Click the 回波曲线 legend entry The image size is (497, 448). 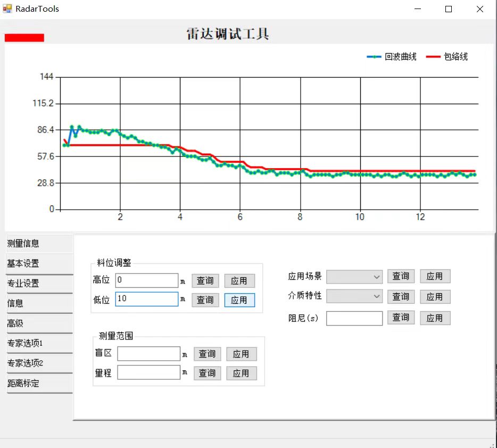tap(392, 57)
